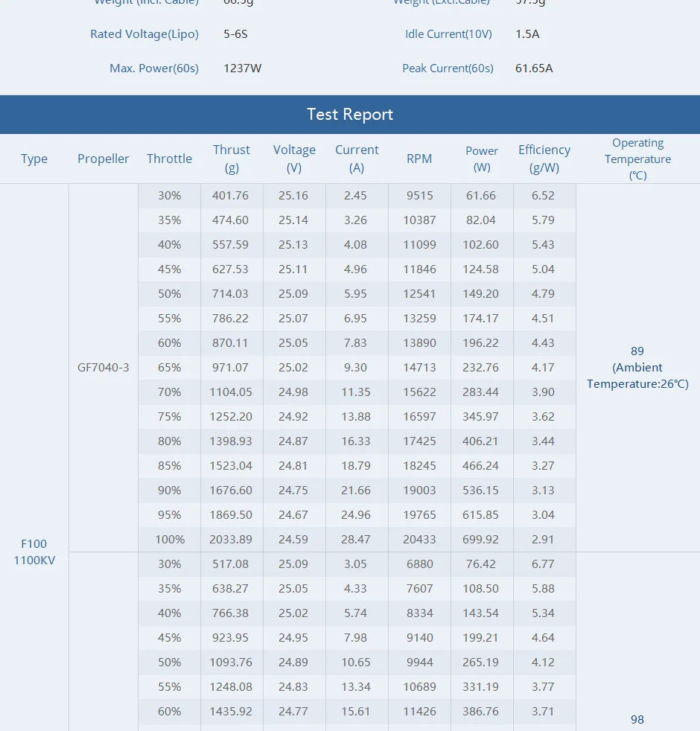Click the Thrust (g) column header
This screenshot has width=700, height=731.
232,159
